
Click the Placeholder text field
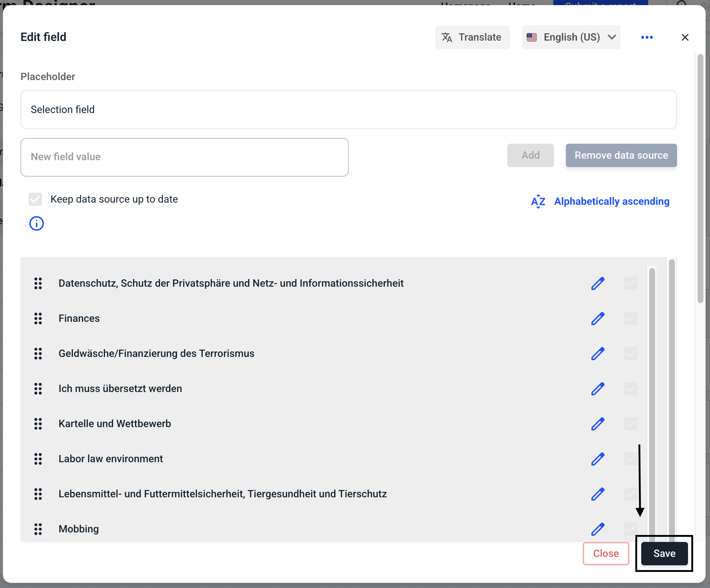(348, 110)
